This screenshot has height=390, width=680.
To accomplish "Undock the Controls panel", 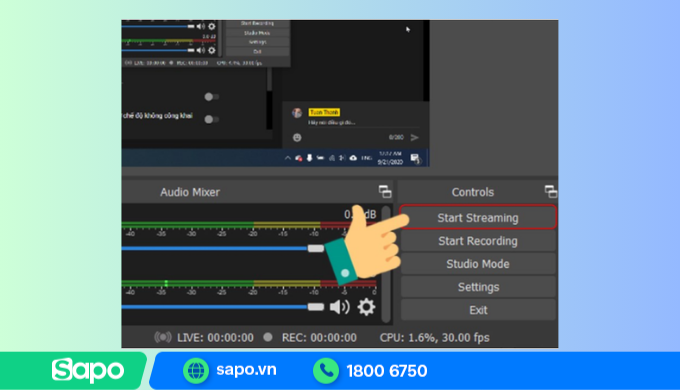I will pos(550,191).
